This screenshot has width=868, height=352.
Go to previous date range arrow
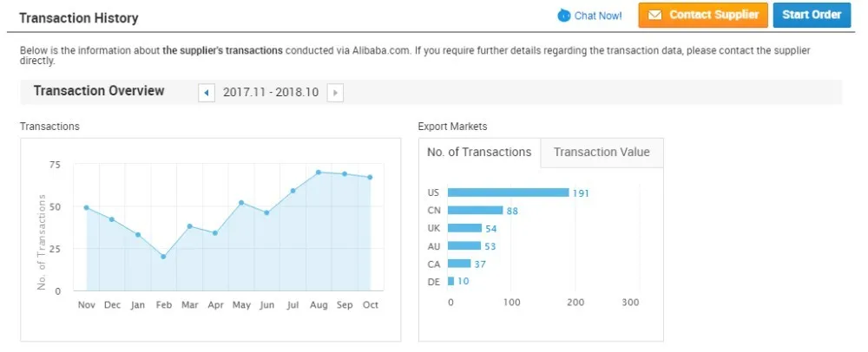pos(207,93)
